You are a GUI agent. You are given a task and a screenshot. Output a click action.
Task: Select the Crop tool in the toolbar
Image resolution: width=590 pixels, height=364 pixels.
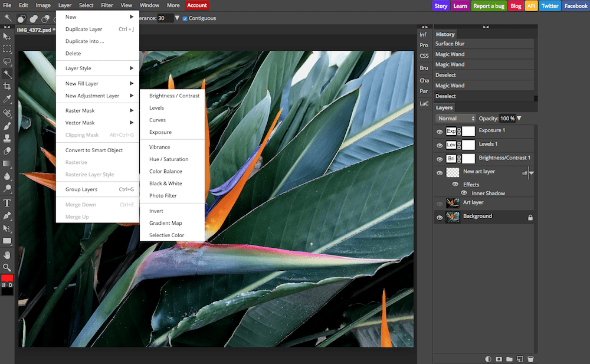(8, 87)
